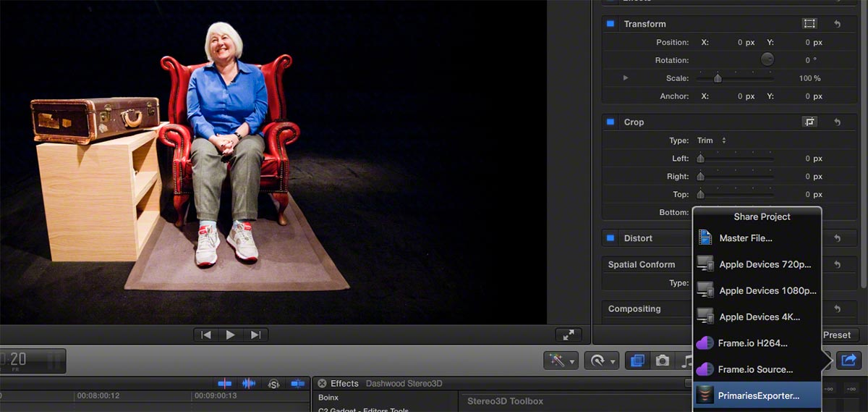Click the Rotation dial knob

[767, 60]
